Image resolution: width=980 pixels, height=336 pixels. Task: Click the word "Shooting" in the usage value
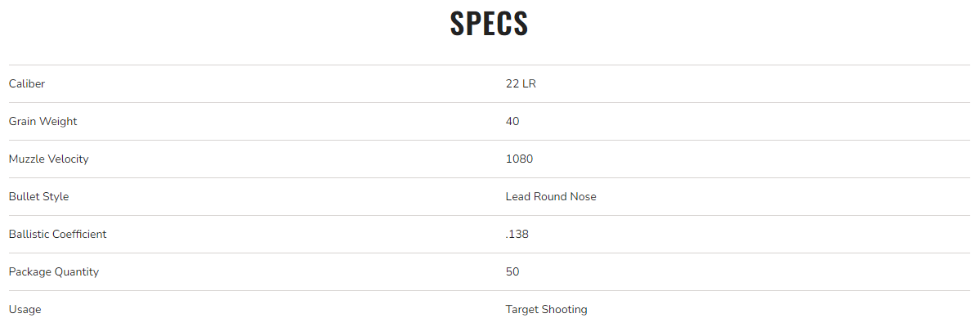[x=566, y=309]
